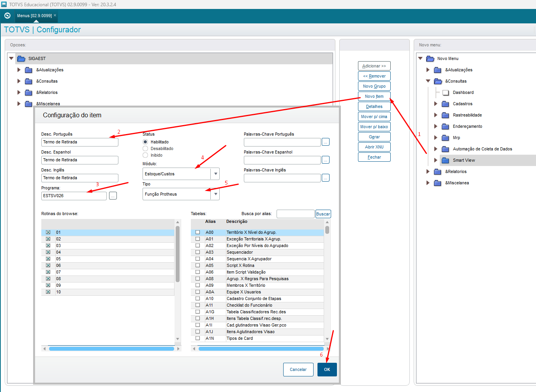The width and height of the screenshot is (536, 392).
Task: Expand &Consultas in Opcoes tree
Action: tap(19, 81)
